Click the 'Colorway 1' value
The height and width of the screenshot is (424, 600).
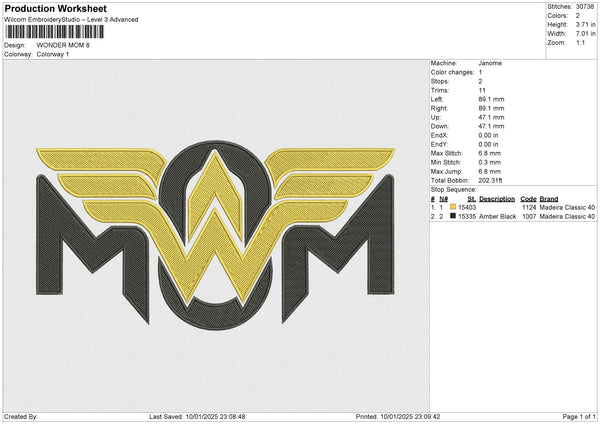coord(53,54)
